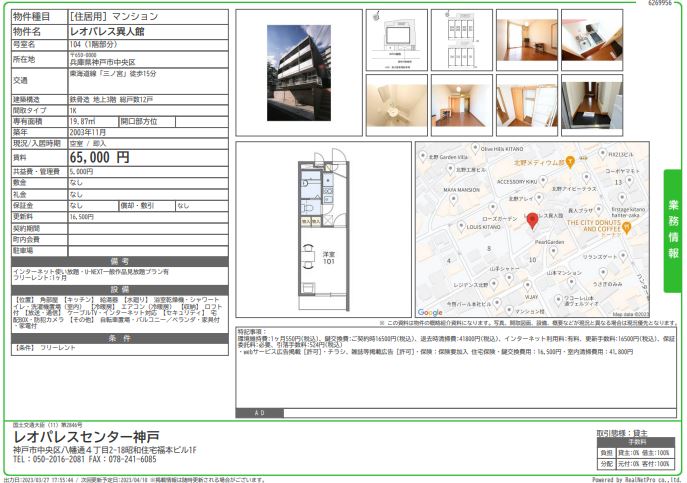Select the 北野アレイ map pin
The height and width of the screenshot is (483, 687).
539,198
